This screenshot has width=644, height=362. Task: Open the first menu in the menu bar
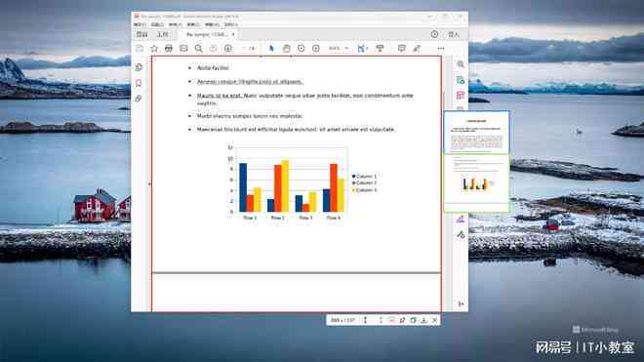(140, 24)
